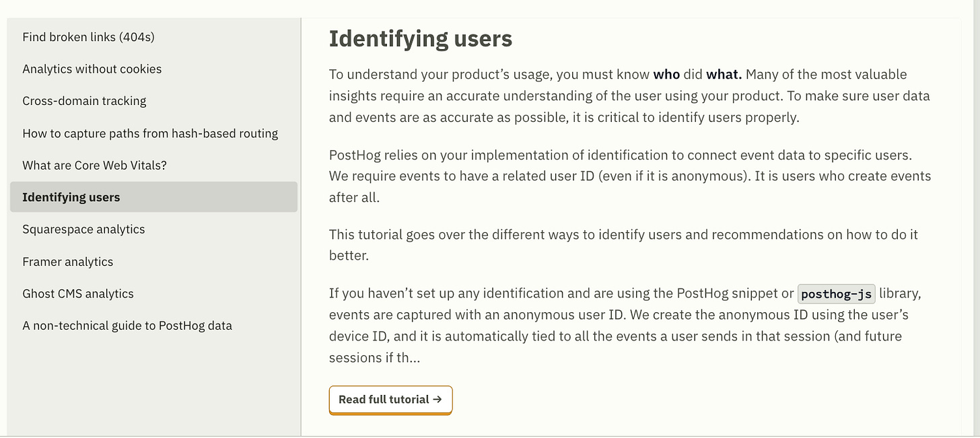Click the Identifying users heading
980x438 pixels.
[x=421, y=39]
